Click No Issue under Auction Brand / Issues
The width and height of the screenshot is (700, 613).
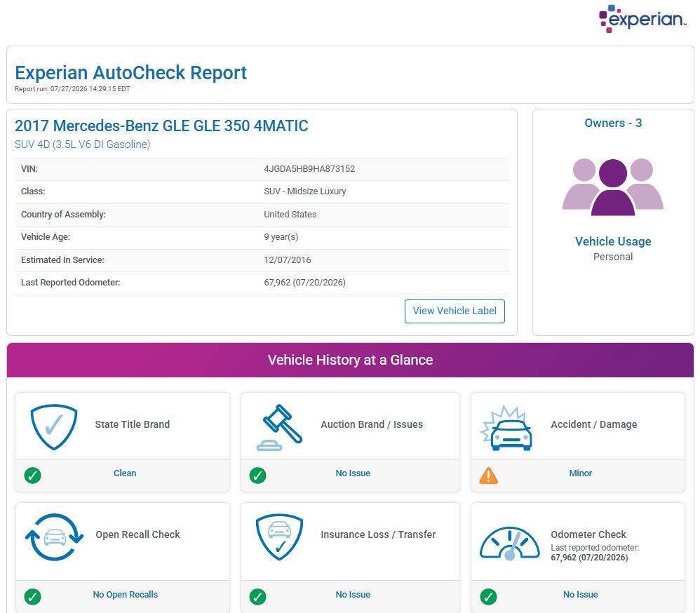point(353,473)
